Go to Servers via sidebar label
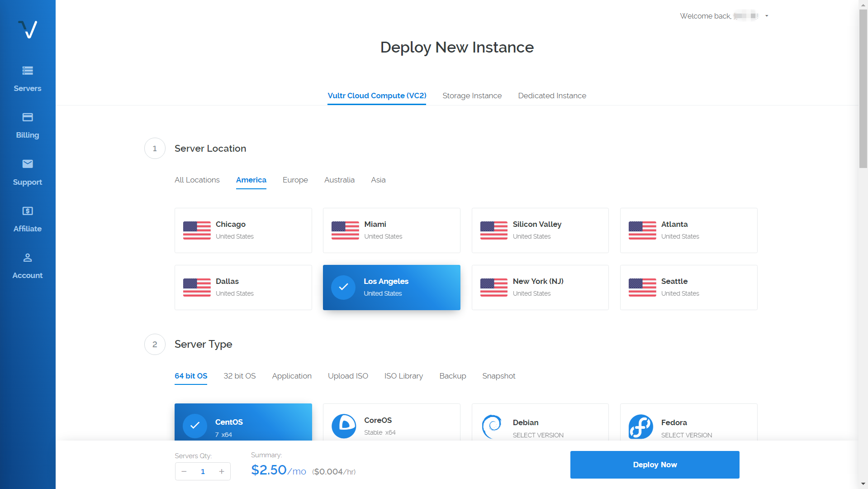This screenshot has width=868, height=489. click(28, 88)
